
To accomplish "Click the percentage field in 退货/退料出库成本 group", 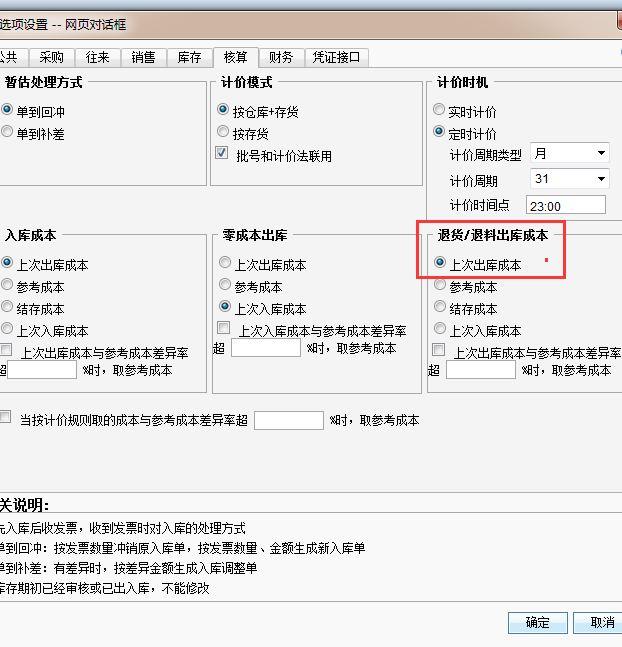I will pos(481,370).
